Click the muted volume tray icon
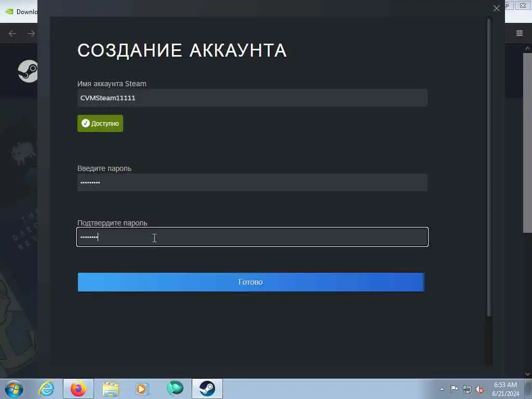Screen dimensions: 532x399 tap(480, 390)
